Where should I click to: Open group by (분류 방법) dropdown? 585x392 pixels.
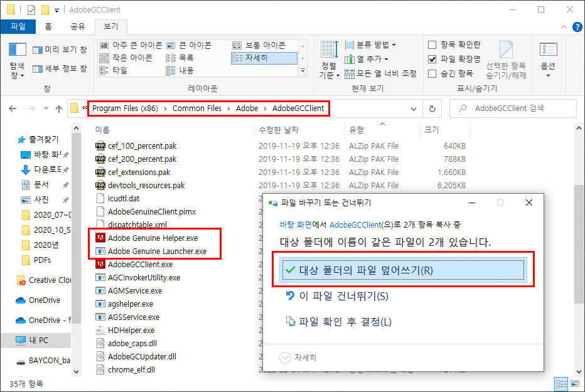tap(370, 45)
